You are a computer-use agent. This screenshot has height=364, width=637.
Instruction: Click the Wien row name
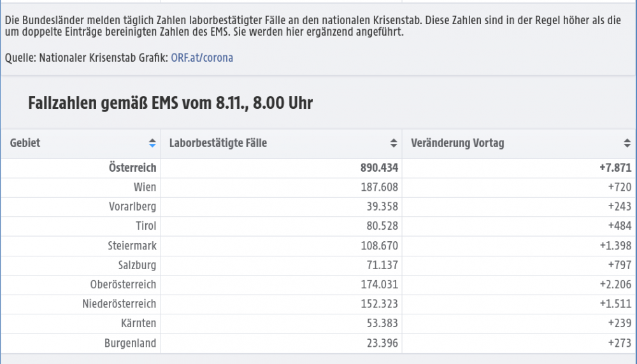145,187
